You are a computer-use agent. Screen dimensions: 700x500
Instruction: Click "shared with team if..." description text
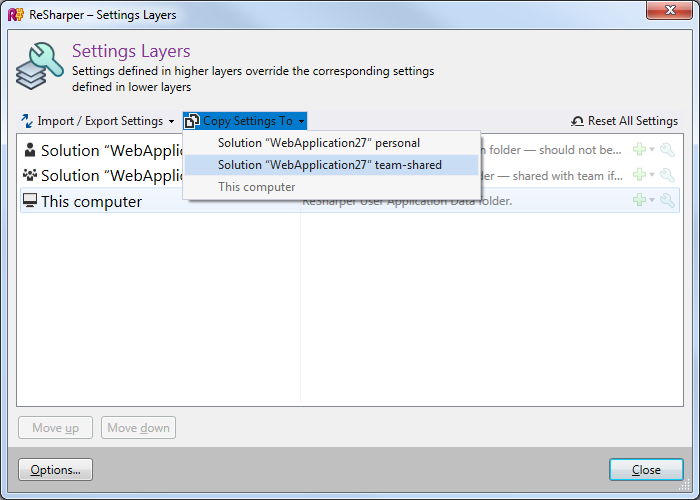click(567, 176)
